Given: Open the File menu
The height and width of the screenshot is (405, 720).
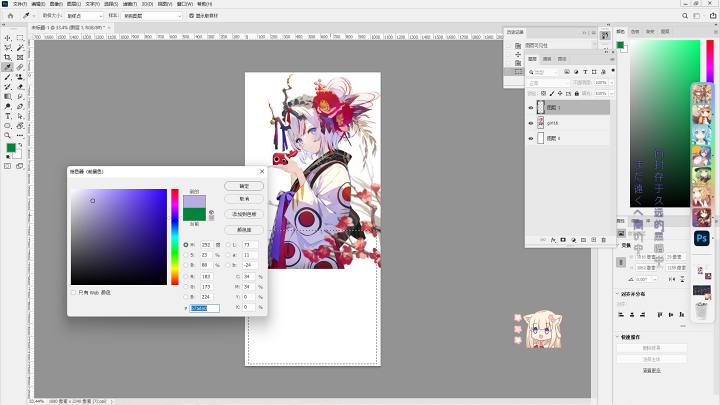Looking at the screenshot, I should pos(20,4).
